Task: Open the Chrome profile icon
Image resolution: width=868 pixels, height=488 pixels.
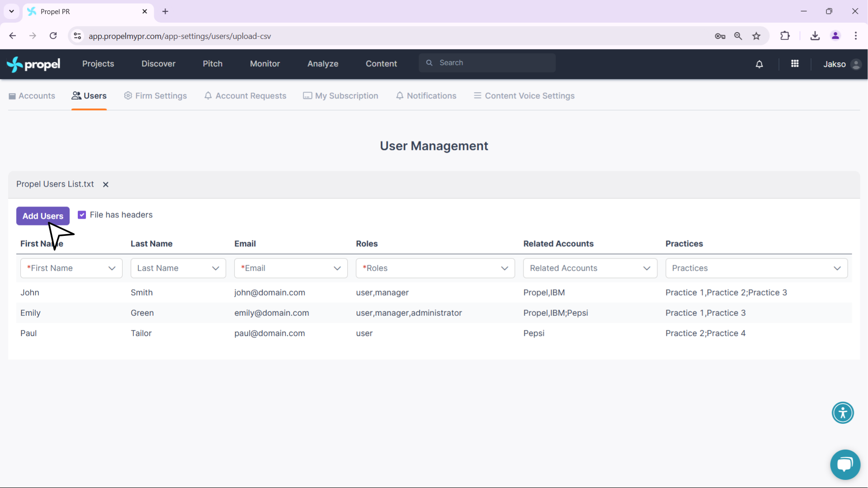Action: click(x=835, y=36)
